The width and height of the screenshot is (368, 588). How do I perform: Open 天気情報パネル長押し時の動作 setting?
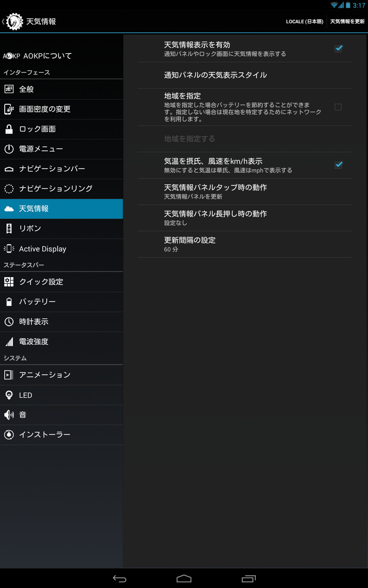click(245, 218)
